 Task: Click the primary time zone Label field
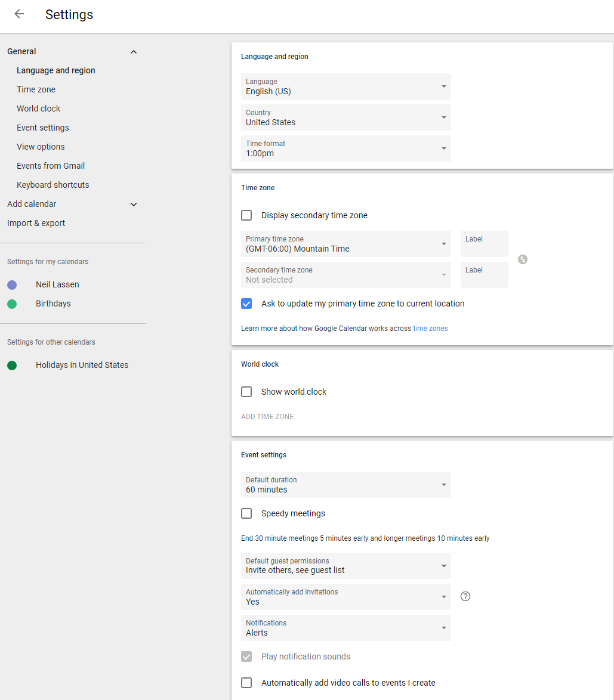485,244
